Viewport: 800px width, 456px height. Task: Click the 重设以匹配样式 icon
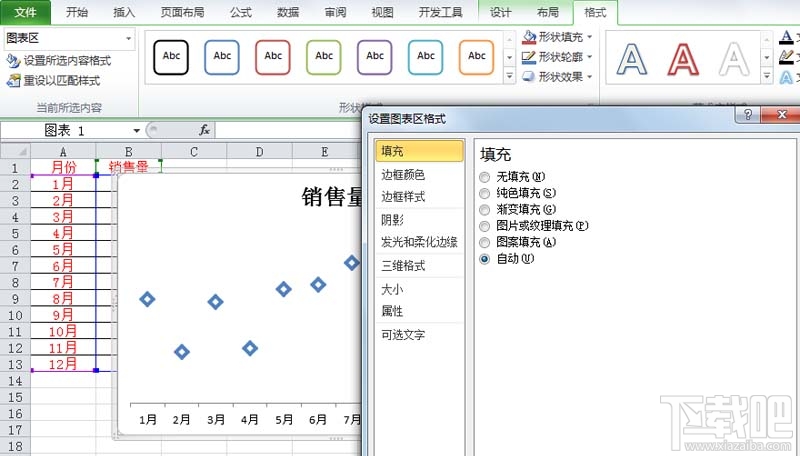click(x=13, y=81)
